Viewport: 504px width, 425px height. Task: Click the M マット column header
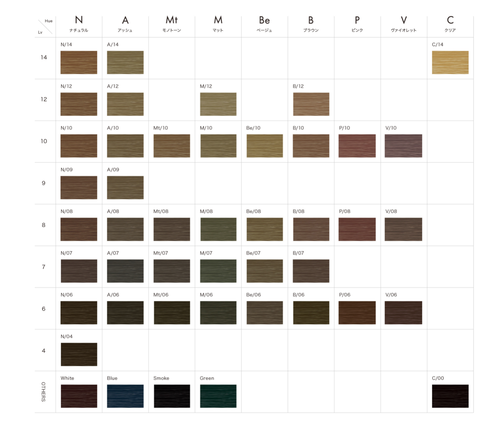218,24
